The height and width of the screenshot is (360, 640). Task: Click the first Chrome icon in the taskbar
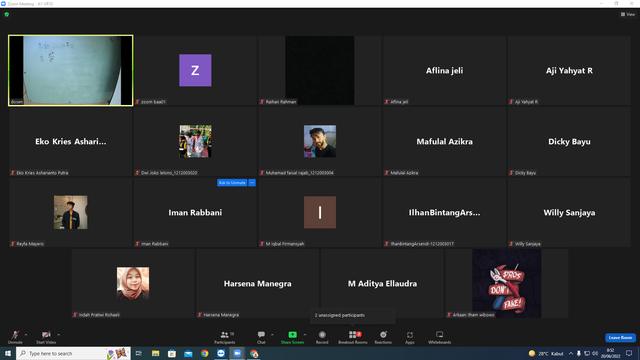[x=204, y=353]
